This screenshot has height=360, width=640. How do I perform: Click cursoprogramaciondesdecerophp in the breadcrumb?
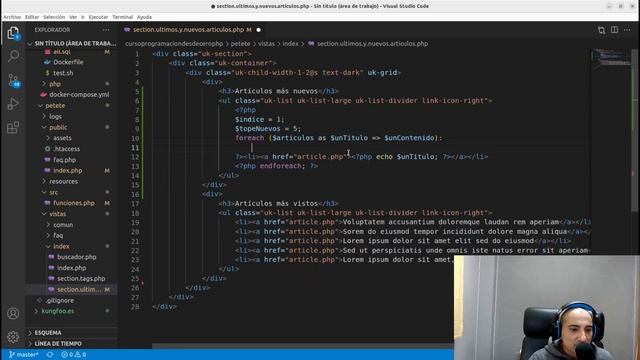174,44
